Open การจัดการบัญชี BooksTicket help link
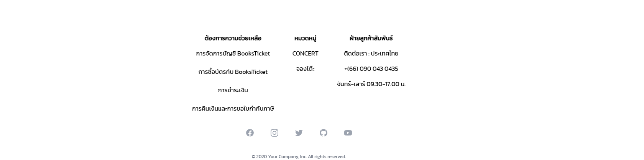The image size is (644, 160). [233, 54]
